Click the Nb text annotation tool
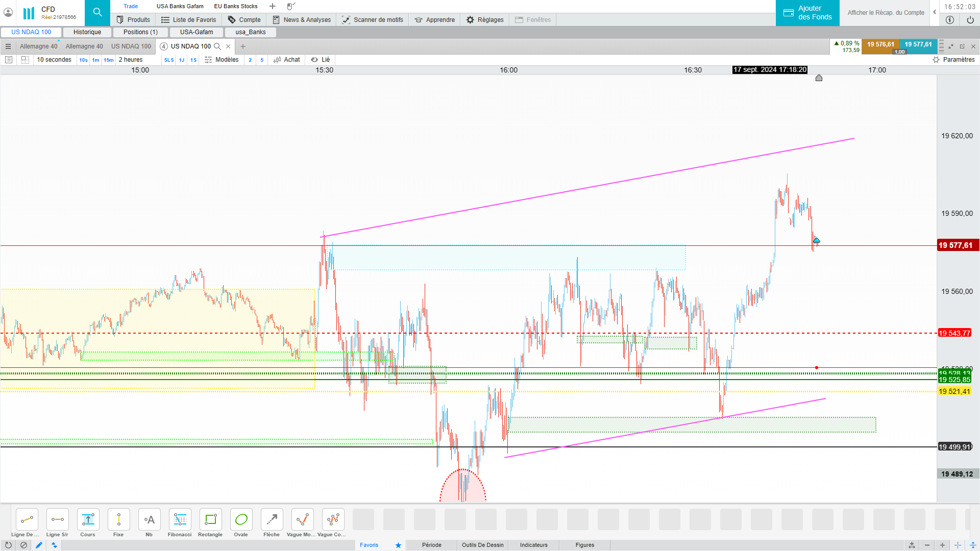 [x=149, y=520]
